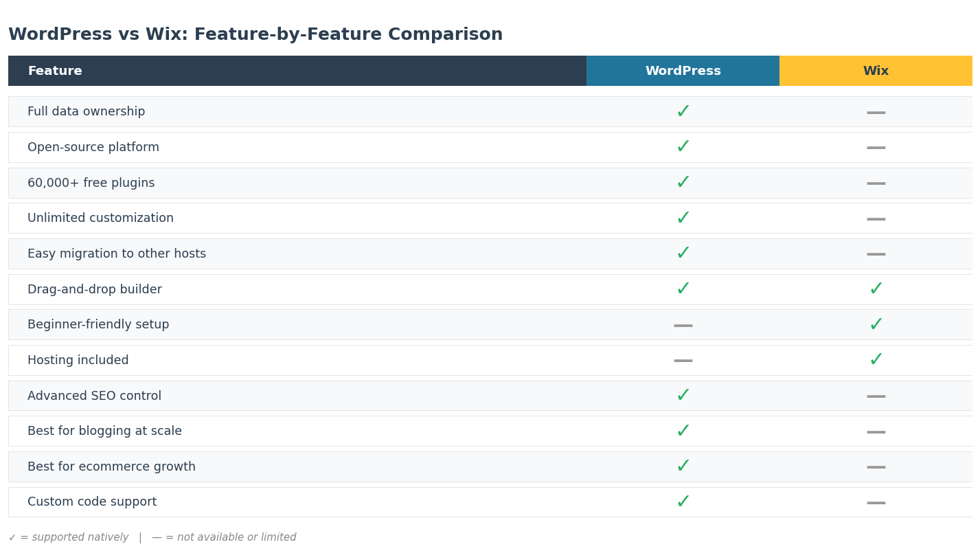980x551 pixels.
Task: Select the '60,000+ free plugins' feature label
Action: (91, 183)
